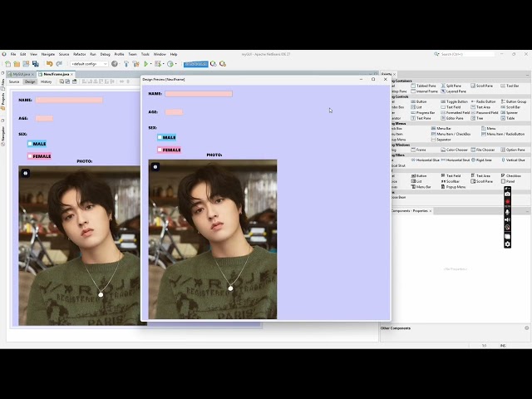The image size is (532, 399).
Task: Expand the Debug Project dropdown arrow
Action: coord(163,64)
